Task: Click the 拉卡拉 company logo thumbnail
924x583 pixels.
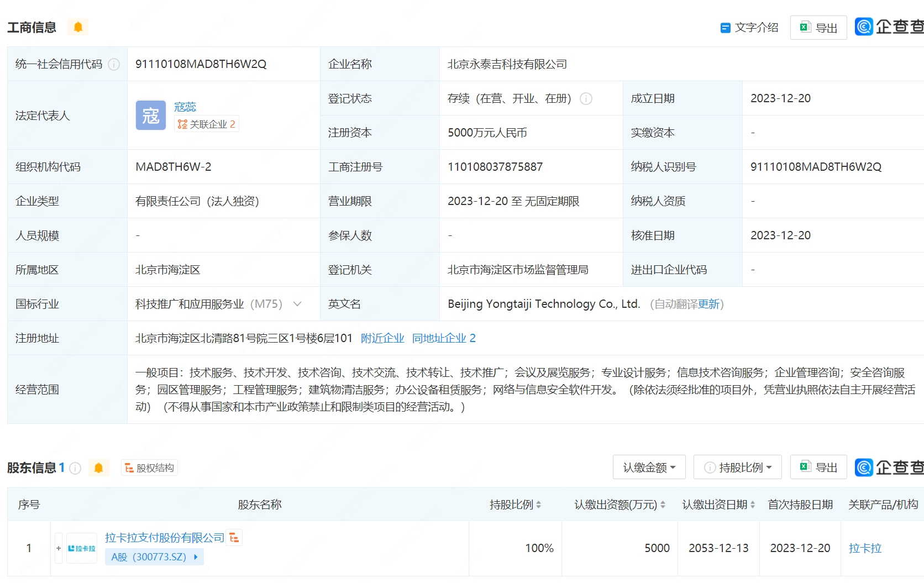Action: click(x=82, y=548)
